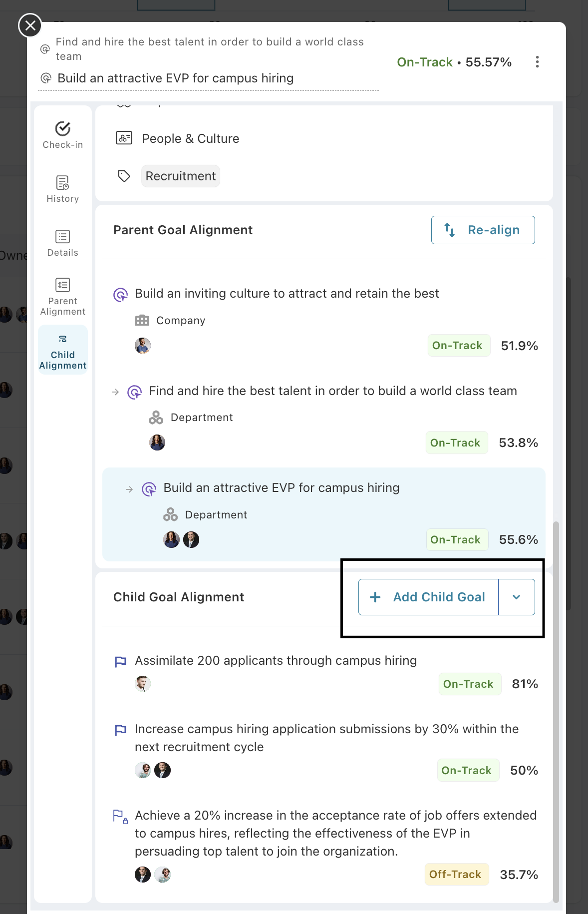
Task: Click locked flag icon of Achieve 20% increase
Action: 120,817
